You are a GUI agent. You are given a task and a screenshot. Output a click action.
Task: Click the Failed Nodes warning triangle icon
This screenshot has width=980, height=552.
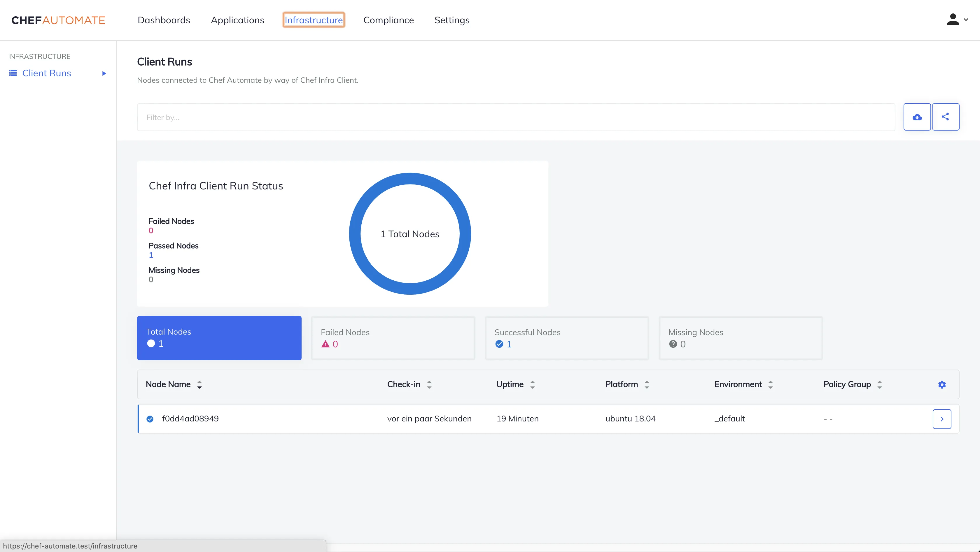(x=325, y=344)
